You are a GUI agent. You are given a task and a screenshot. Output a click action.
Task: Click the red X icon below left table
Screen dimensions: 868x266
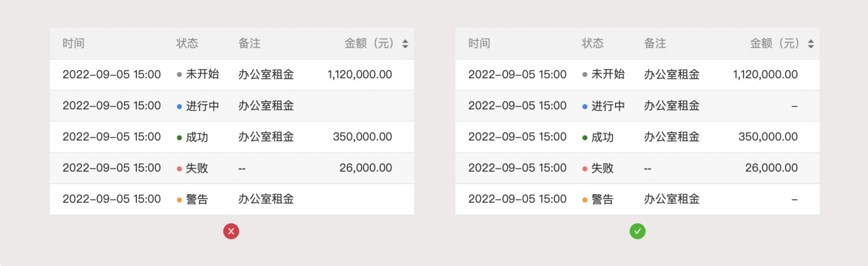pos(231,231)
